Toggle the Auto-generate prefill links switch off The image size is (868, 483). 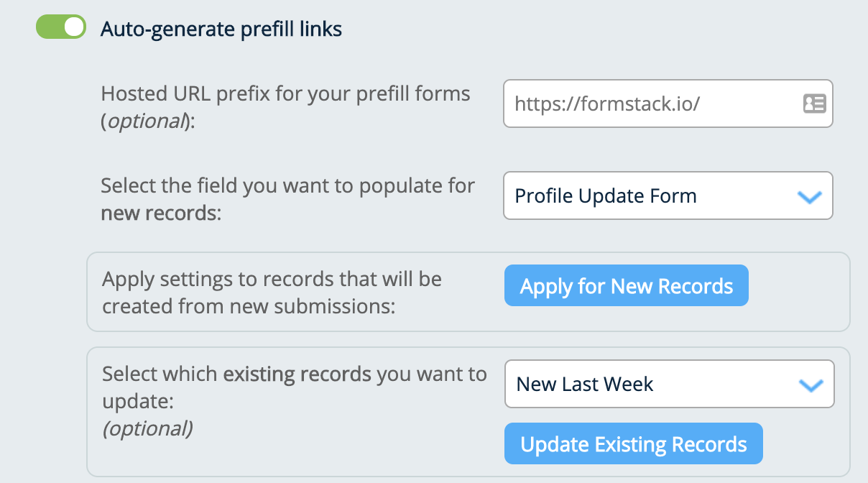61,24
